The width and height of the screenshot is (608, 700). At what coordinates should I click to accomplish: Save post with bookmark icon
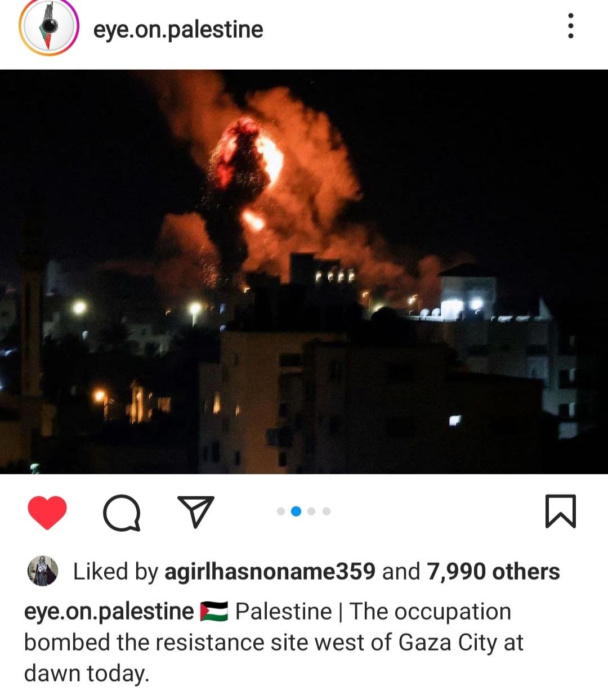pos(561,511)
